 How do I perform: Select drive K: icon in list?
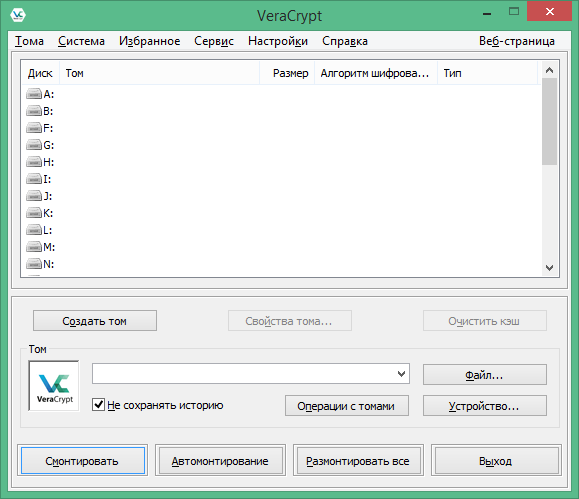coord(34,213)
